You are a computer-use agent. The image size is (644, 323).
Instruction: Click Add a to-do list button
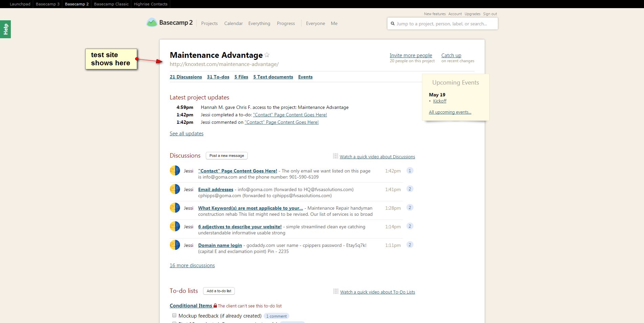(x=219, y=291)
